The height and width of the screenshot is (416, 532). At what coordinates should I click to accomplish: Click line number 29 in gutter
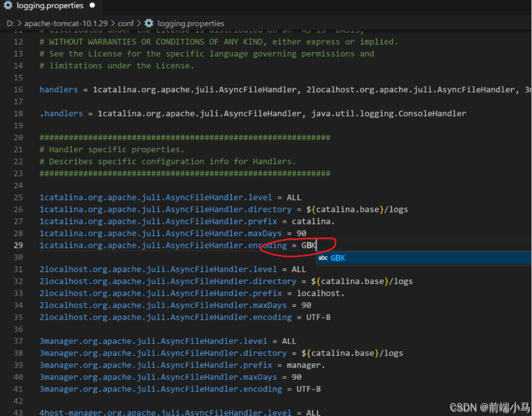(x=18, y=245)
